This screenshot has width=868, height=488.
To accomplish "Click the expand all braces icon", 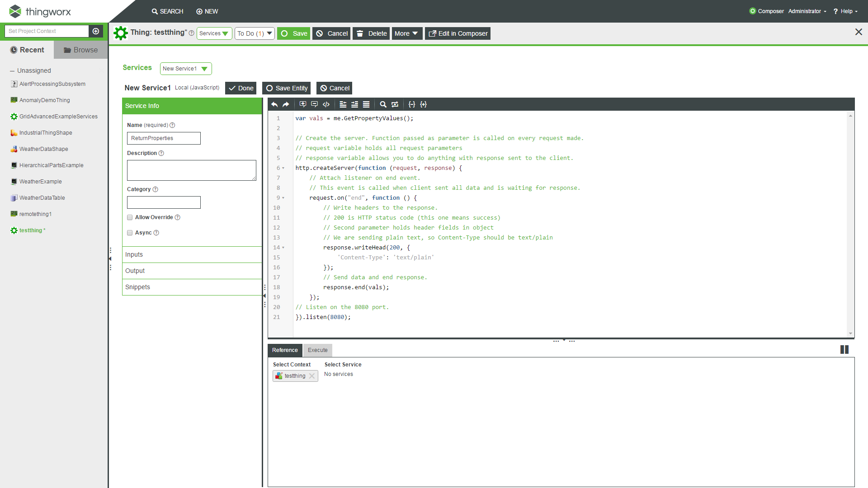I will click(424, 104).
